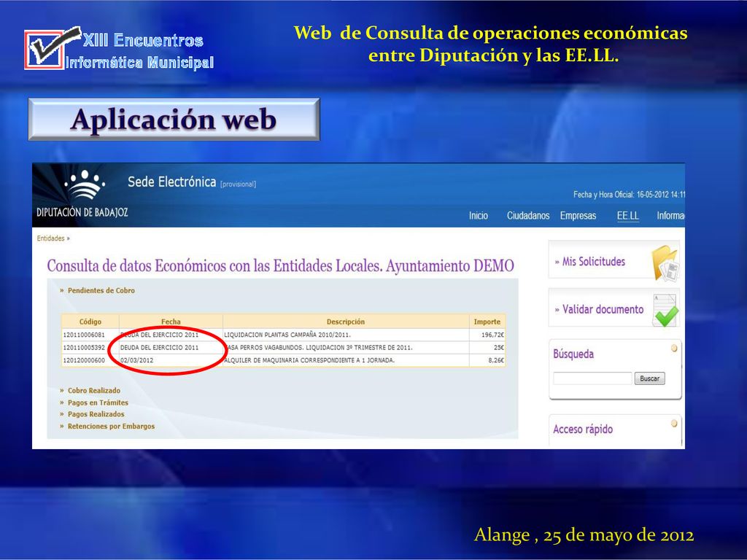Screen dimensions: 747x560
Task: Expand the Pendientes de Cobro section
Action: (x=101, y=290)
